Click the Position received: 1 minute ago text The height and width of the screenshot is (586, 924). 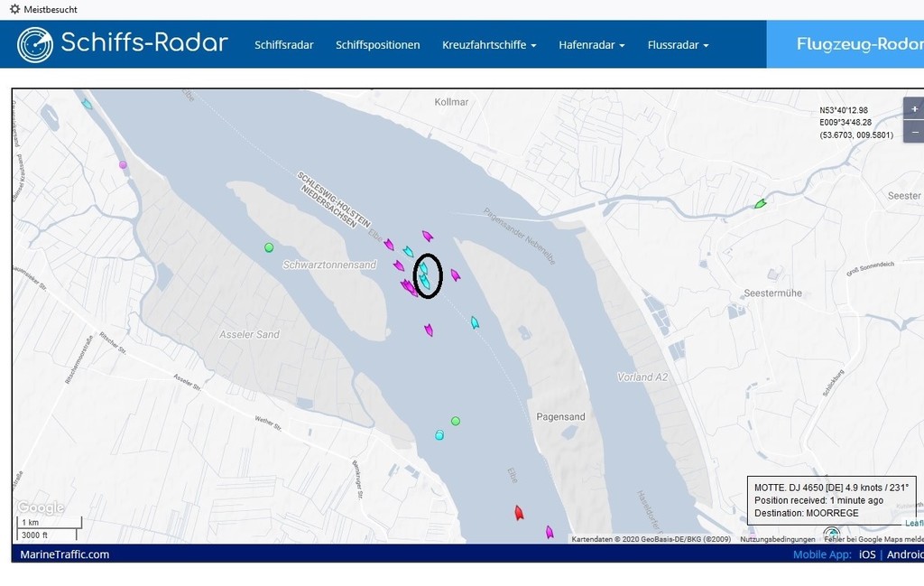tap(818, 500)
